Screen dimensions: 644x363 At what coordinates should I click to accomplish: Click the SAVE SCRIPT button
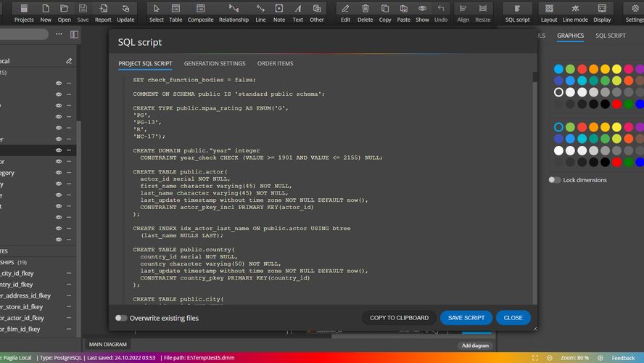[466, 318]
